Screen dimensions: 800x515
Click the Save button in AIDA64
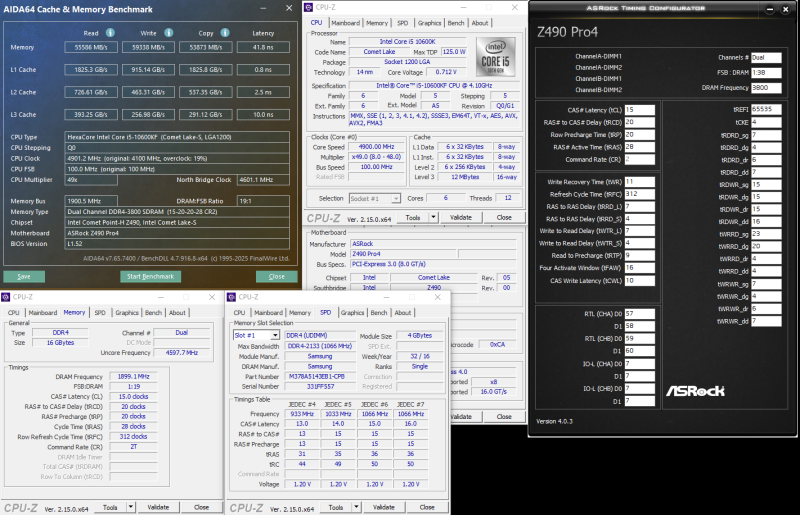(24, 277)
